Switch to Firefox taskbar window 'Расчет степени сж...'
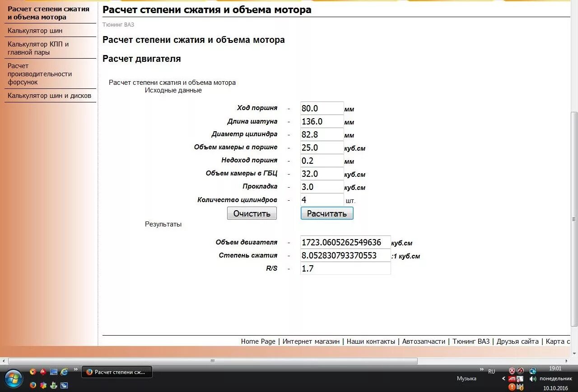The image size is (578, 392). [x=117, y=372]
